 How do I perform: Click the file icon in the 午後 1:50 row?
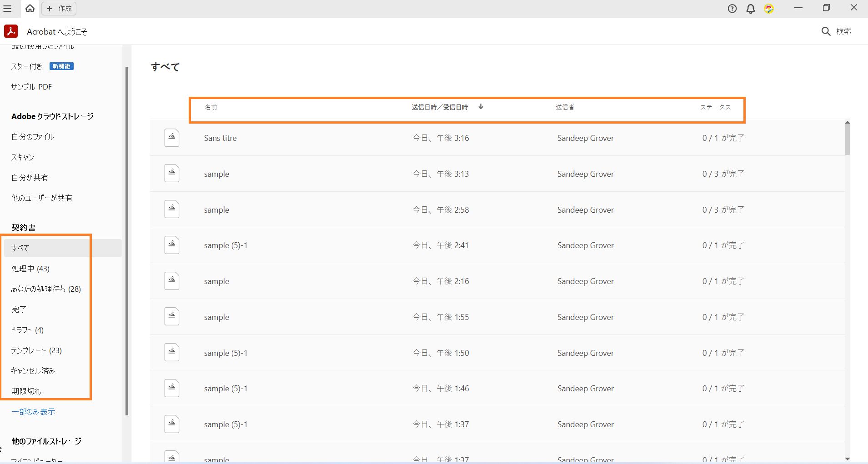[172, 353]
